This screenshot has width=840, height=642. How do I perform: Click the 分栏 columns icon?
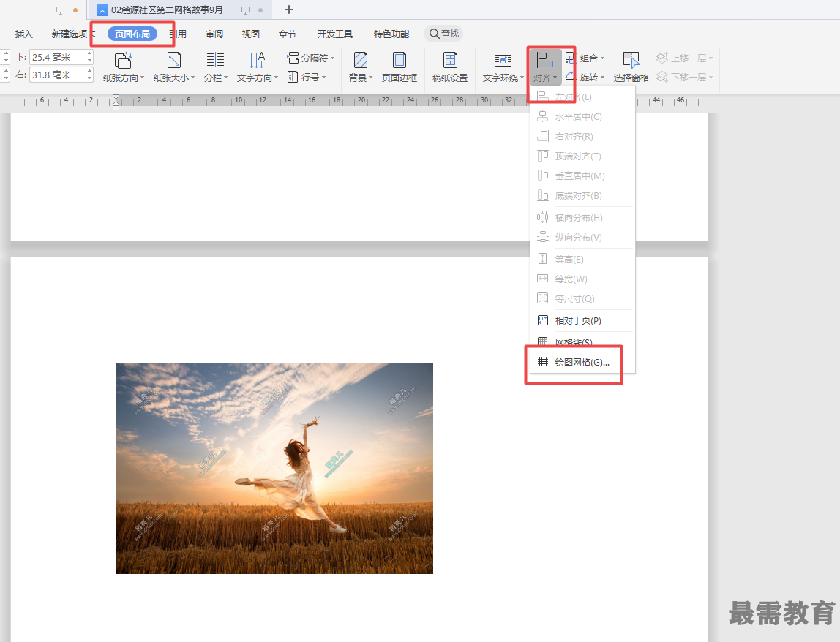pos(215,60)
